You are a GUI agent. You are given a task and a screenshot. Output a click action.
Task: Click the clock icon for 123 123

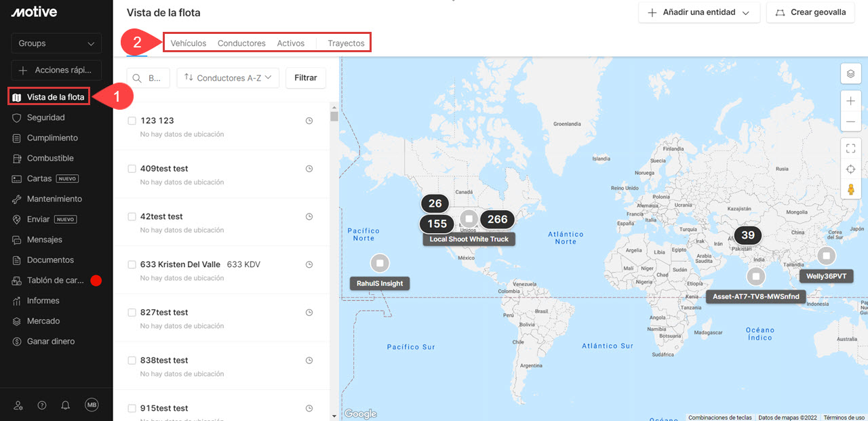[309, 121]
